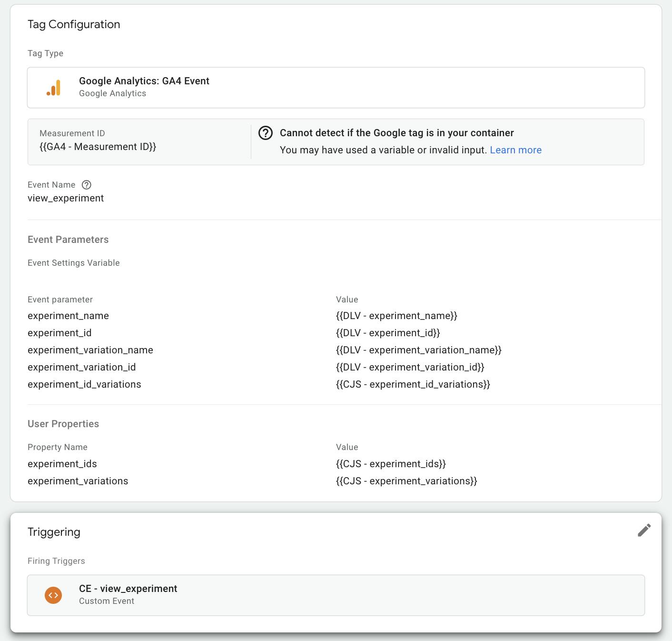The image size is (672, 641).
Task: Click the Google Analytics bar chart icon
Action: (x=53, y=88)
